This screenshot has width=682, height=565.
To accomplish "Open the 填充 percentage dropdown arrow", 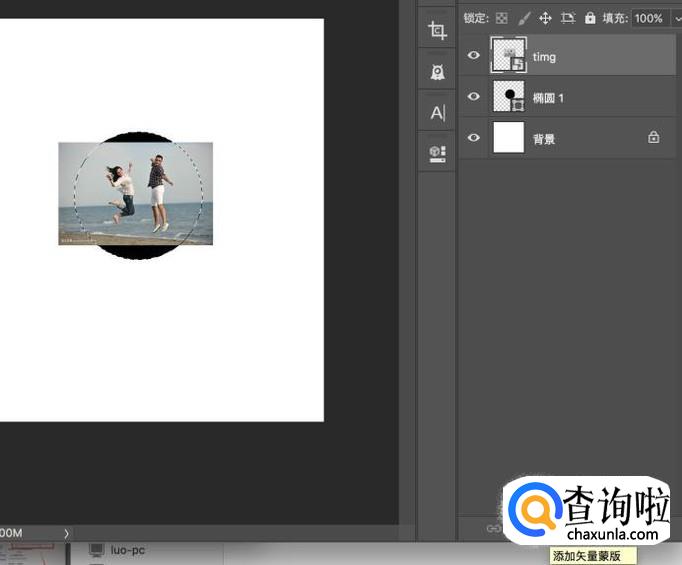I will click(677, 19).
